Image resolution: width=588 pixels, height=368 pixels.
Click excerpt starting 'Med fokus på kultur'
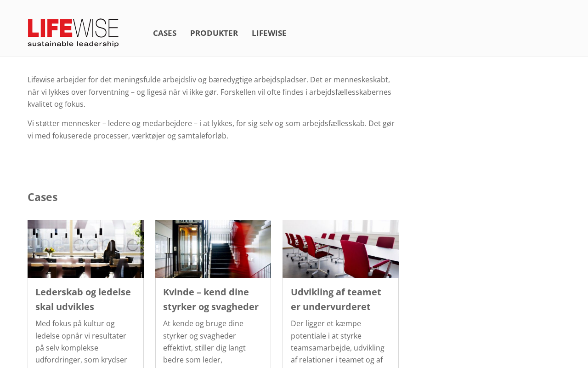(81, 343)
